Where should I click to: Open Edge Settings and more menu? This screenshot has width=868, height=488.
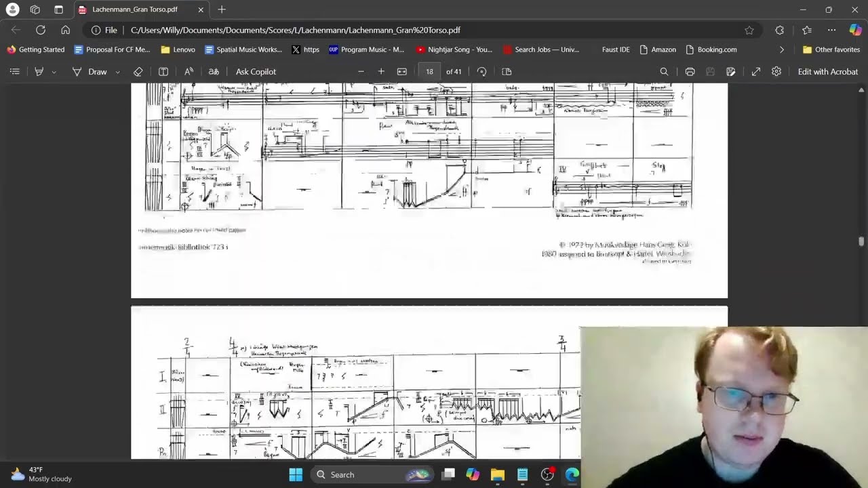pyautogui.click(x=831, y=30)
